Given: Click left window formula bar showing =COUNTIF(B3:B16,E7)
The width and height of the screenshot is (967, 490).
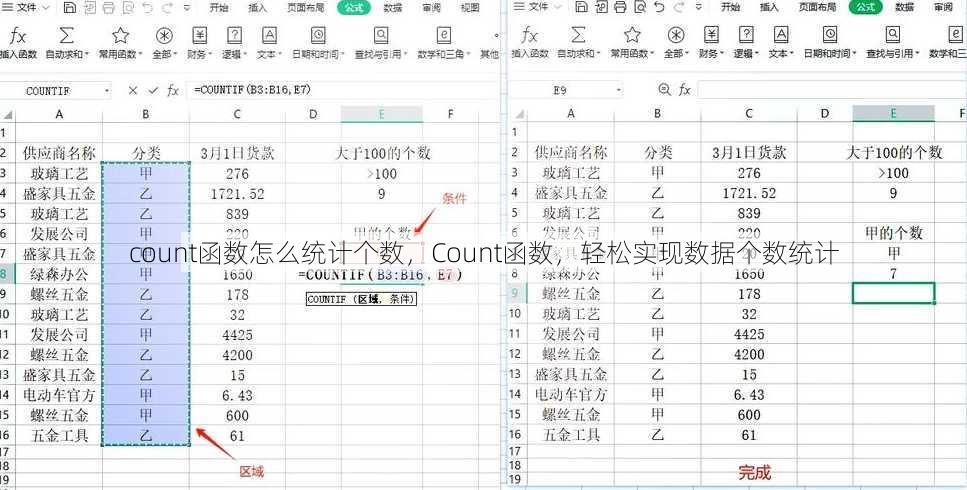Looking at the screenshot, I should [x=342, y=90].
